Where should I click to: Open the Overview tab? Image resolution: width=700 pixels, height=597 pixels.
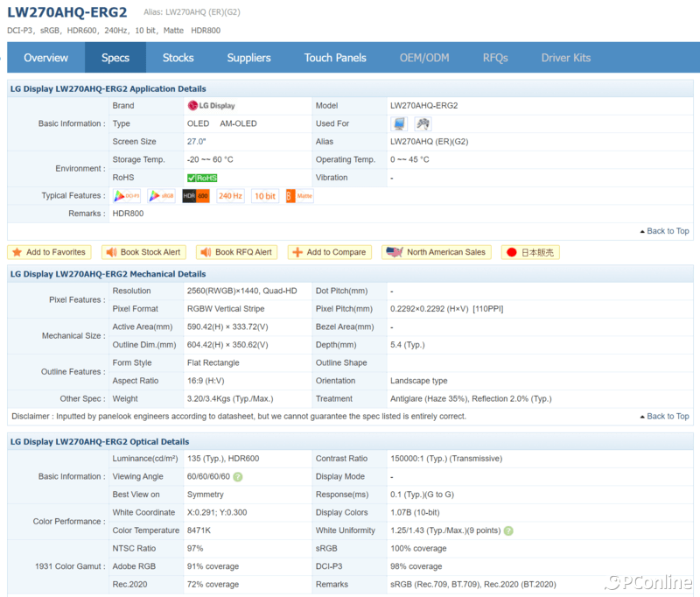[x=46, y=58]
